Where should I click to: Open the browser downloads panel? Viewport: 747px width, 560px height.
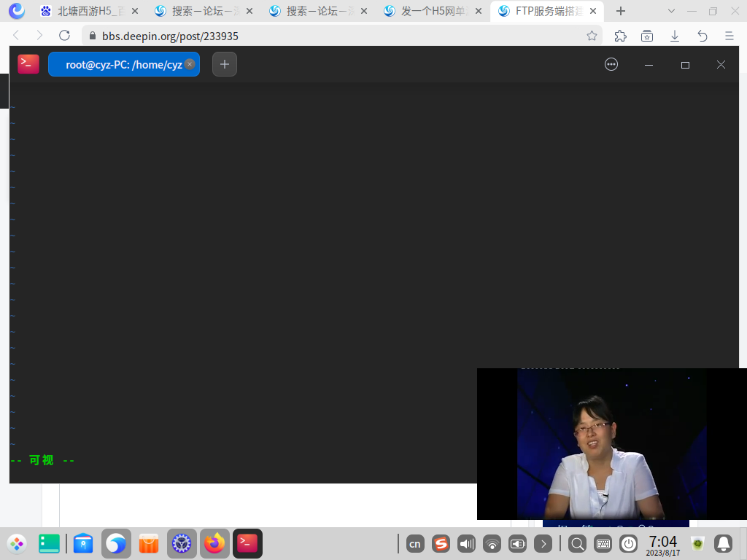pyautogui.click(x=675, y=36)
